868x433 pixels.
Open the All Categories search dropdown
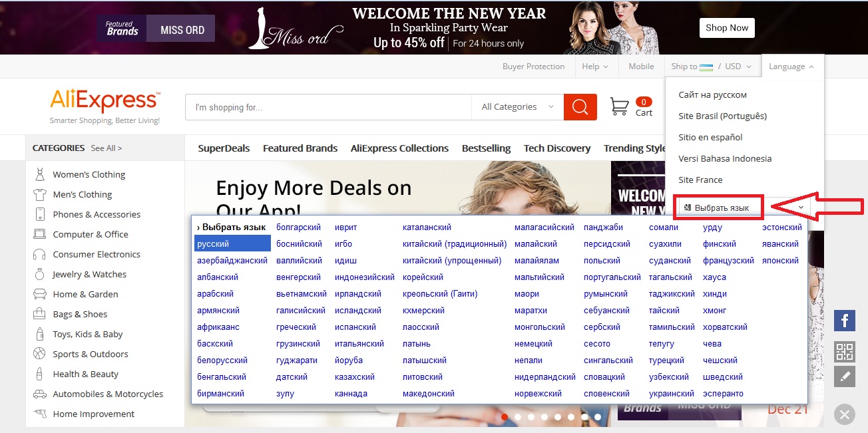[x=518, y=106]
